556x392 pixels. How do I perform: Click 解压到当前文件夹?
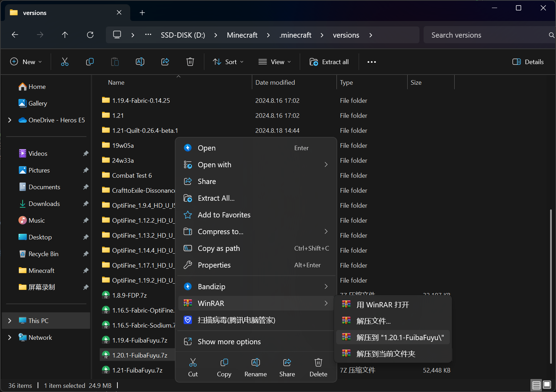point(393,354)
